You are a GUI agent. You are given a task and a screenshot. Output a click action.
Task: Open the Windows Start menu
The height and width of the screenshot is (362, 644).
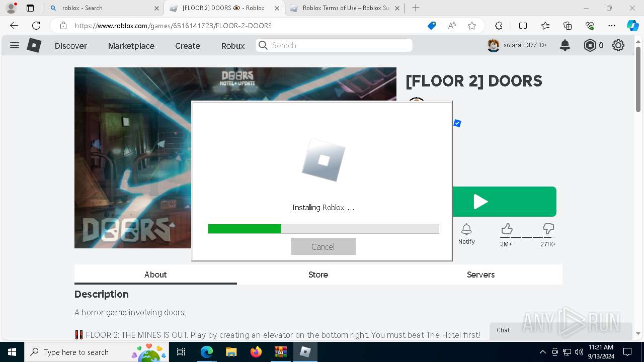pyautogui.click(x=12, y=352)
